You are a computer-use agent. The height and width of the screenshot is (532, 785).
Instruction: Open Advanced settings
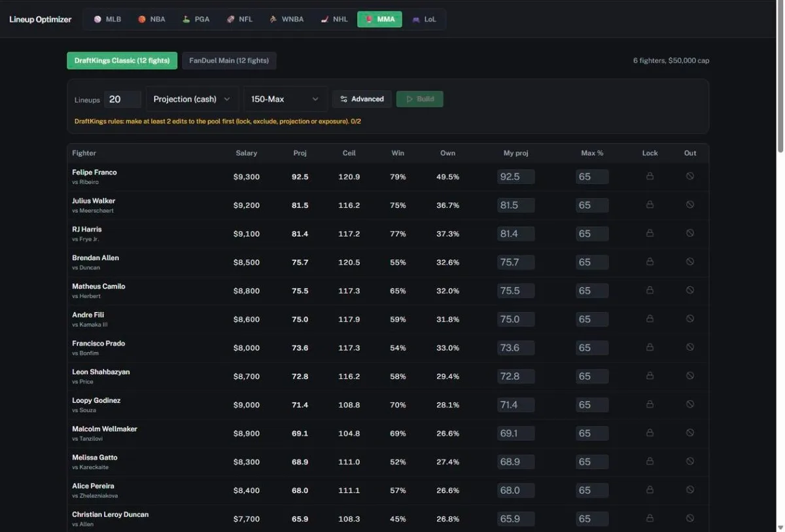point(362,99)
